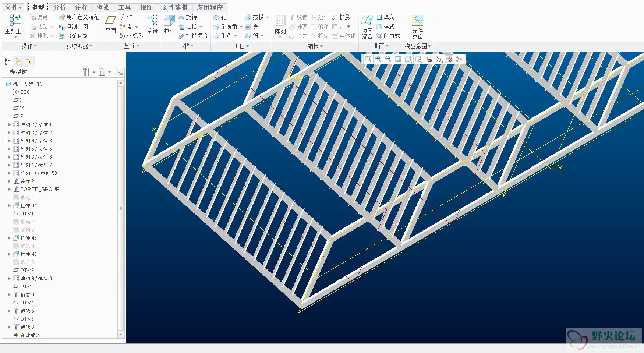Viewport: 644px width, 353px height.
Task: Expand 拉伸 44 feature node
Action: 9,205
